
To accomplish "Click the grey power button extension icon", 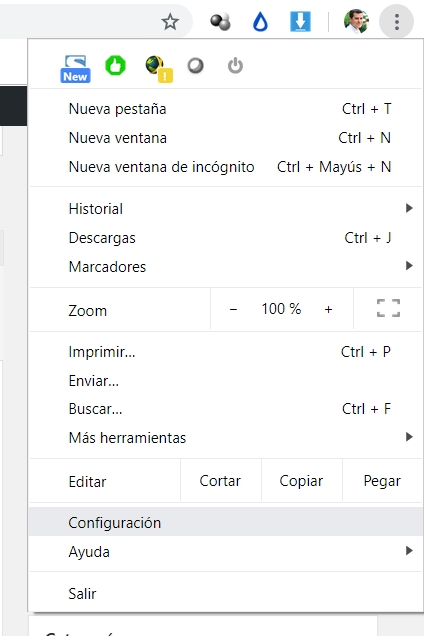I will click(x=235, y=65).
